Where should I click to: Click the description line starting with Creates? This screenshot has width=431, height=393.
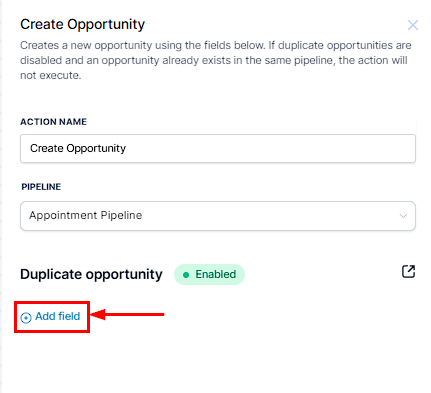[216, 45]
